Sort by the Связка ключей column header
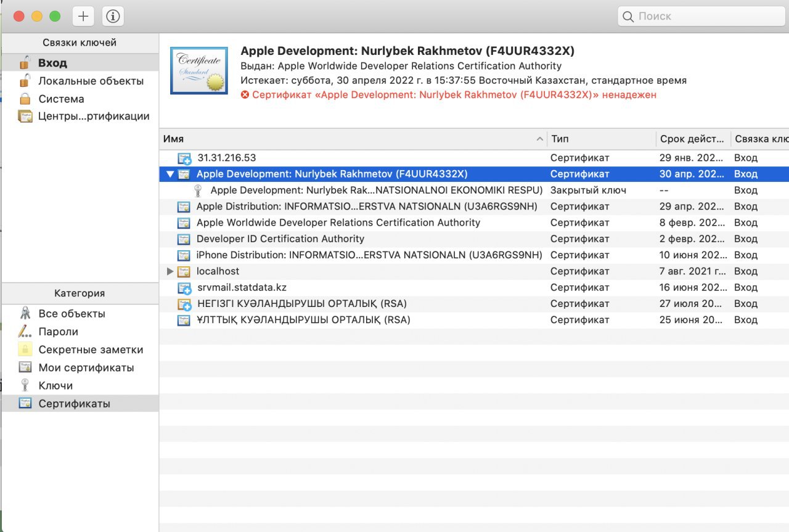This screenshot has width=789, height=532. [760, 139]
